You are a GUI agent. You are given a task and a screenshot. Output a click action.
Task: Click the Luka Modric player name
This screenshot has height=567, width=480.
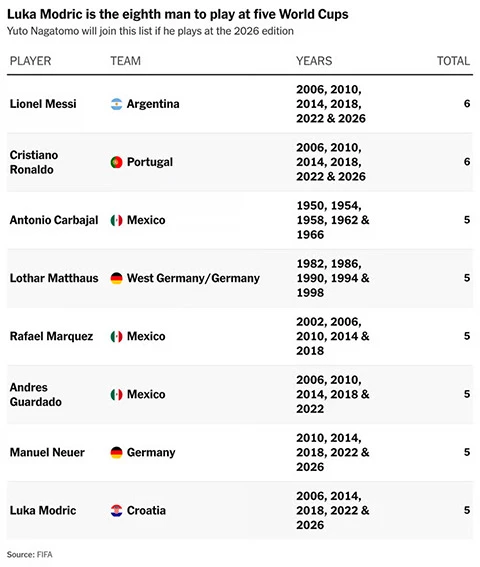43,511
